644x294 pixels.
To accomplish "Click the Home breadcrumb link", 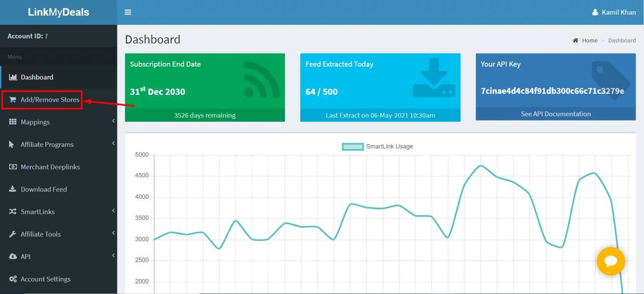I will (x=589, y=40).
